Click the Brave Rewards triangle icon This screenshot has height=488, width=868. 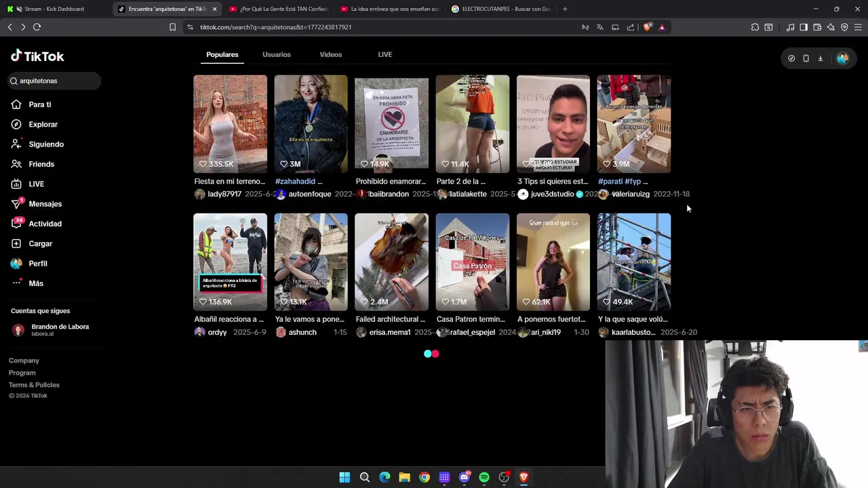point(662,27)
